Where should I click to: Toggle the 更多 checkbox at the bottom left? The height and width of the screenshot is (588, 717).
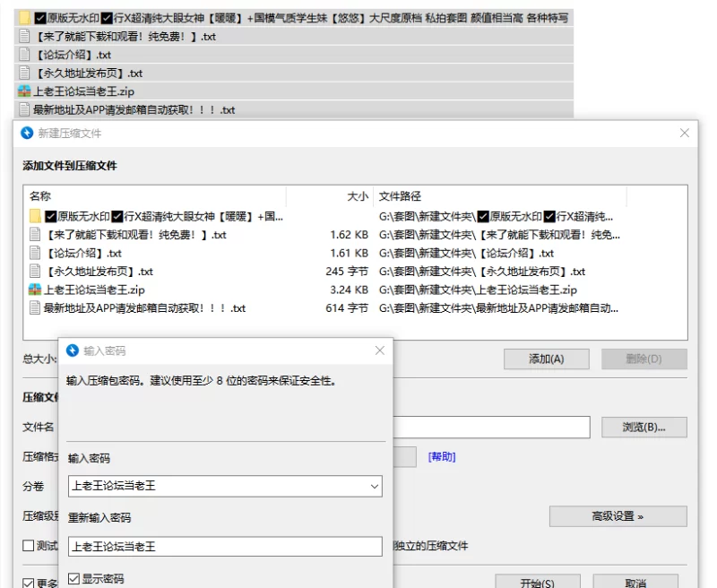29,583
